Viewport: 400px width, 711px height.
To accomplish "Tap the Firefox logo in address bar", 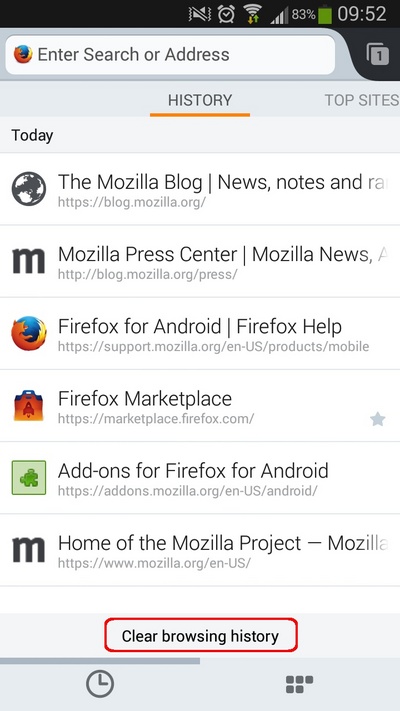I will [x=23, y=54].
